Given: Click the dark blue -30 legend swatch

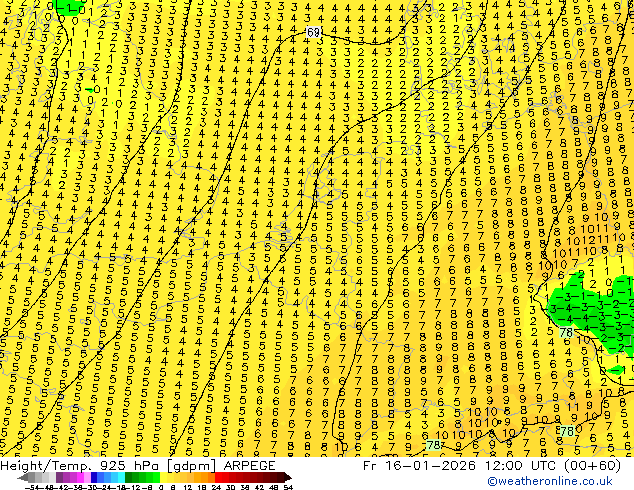Looking at the screenshot, I should pos(94,477).
